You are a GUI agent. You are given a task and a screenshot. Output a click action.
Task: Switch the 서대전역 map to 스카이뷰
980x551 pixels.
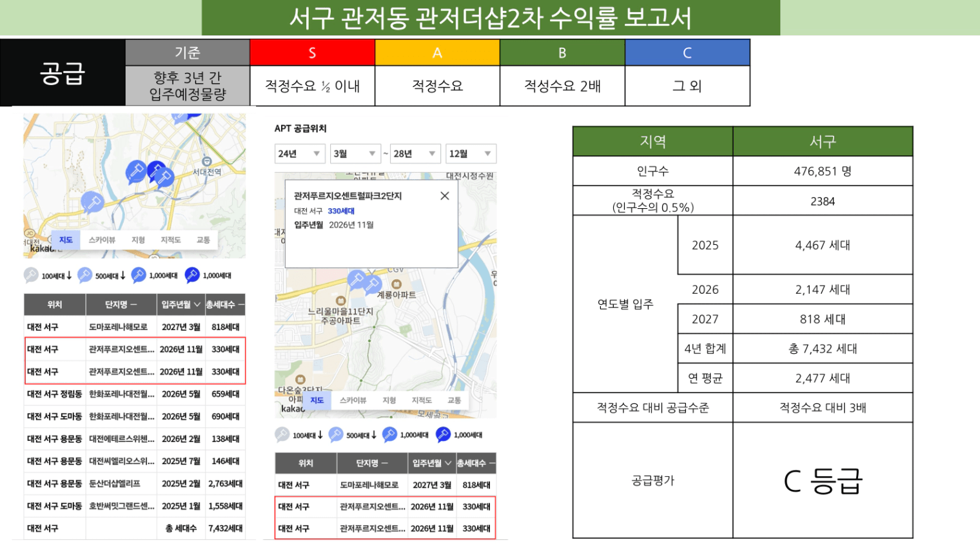tap(102, 240)
